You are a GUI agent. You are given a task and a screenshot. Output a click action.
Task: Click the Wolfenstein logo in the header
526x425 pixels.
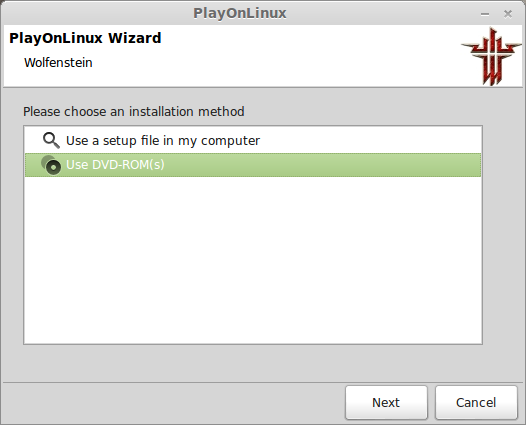(491, 56)
